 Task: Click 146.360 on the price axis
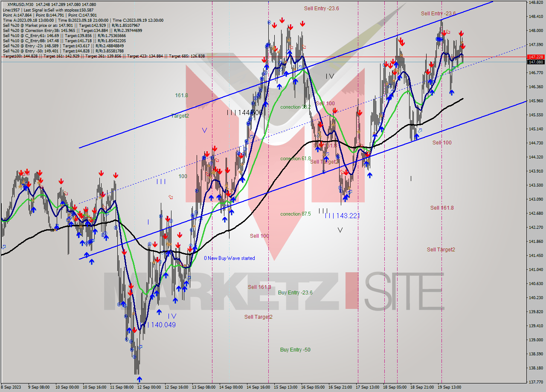tap(535, 87)
